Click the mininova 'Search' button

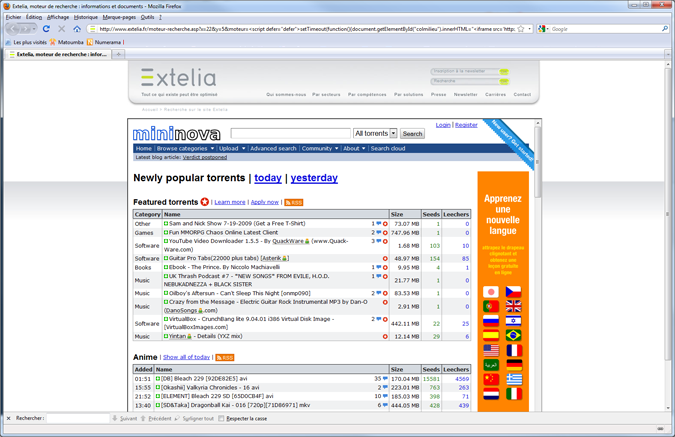(x=412, y=133)
